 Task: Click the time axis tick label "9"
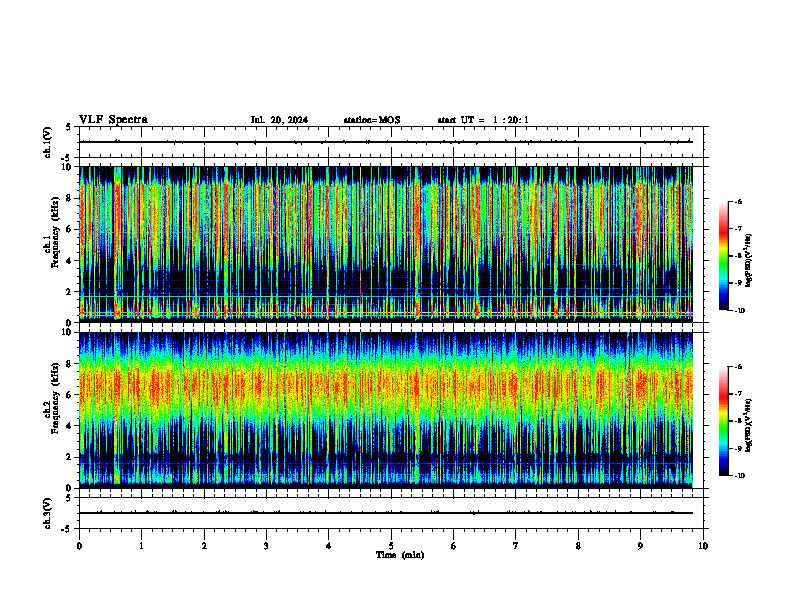click(640, 546)
